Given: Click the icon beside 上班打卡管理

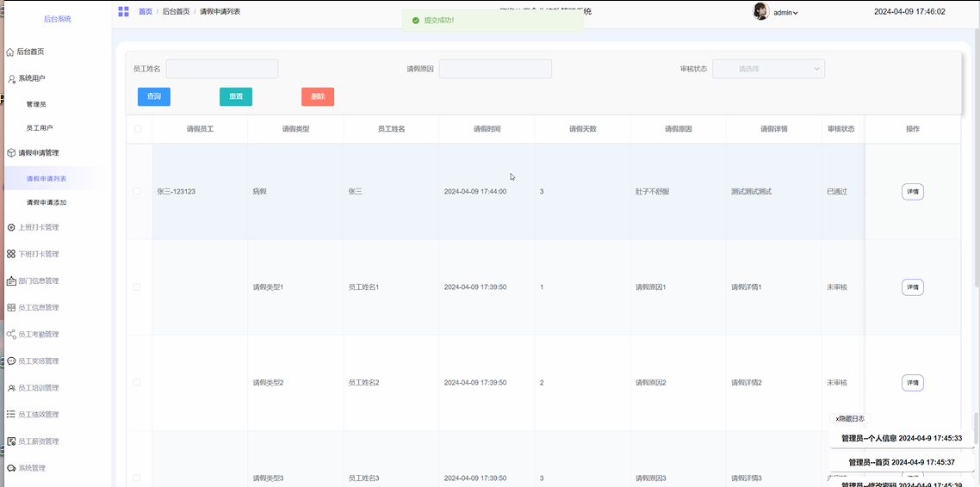Looking at the screenshot, I should coord(11,228).
